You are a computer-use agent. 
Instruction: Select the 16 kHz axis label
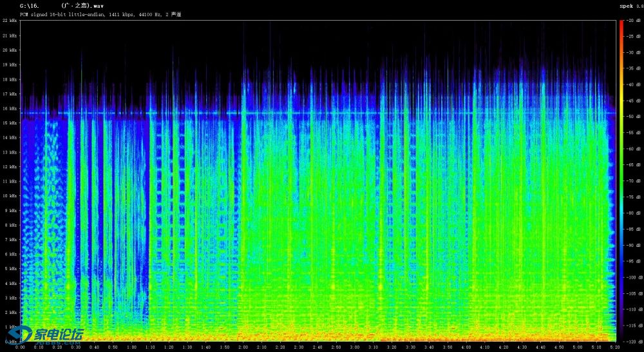pos(9,108)
